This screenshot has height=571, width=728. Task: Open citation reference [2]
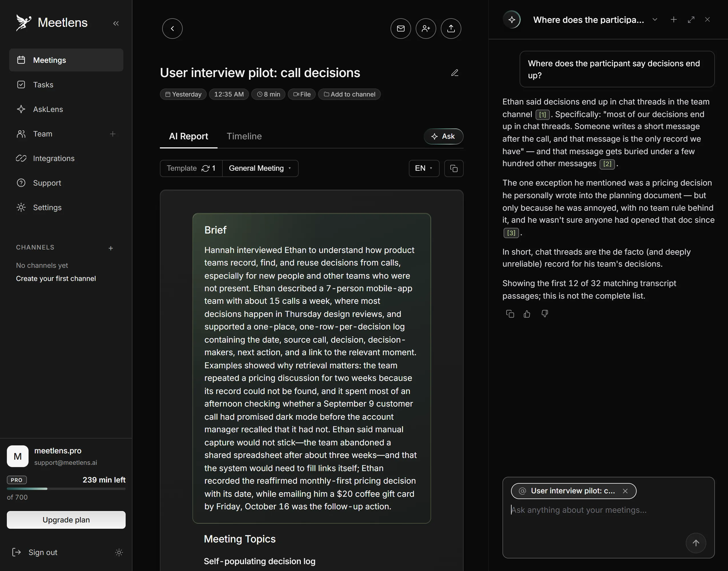607,164
